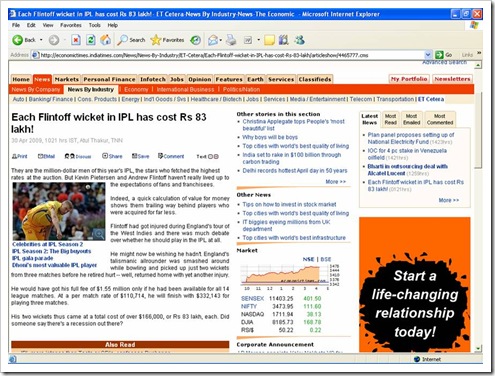Open Favorites star icon in toolbar
Viewport: 495px width, 376px height.
155,40
